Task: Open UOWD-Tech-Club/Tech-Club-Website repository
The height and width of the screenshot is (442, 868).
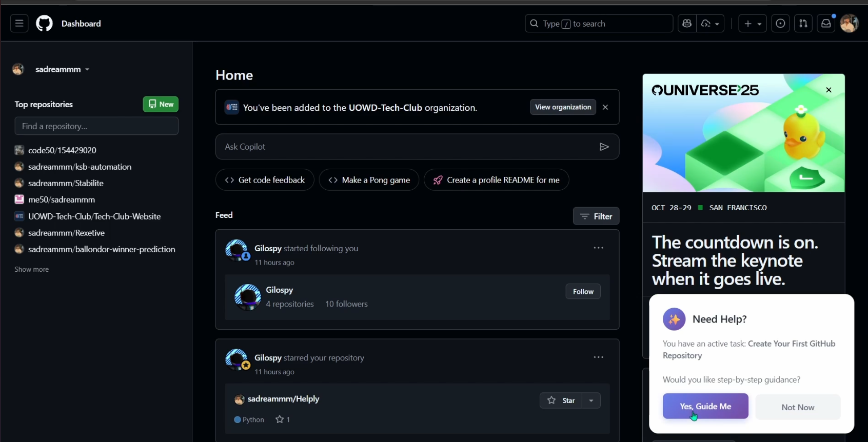Action: click(94, 216)
